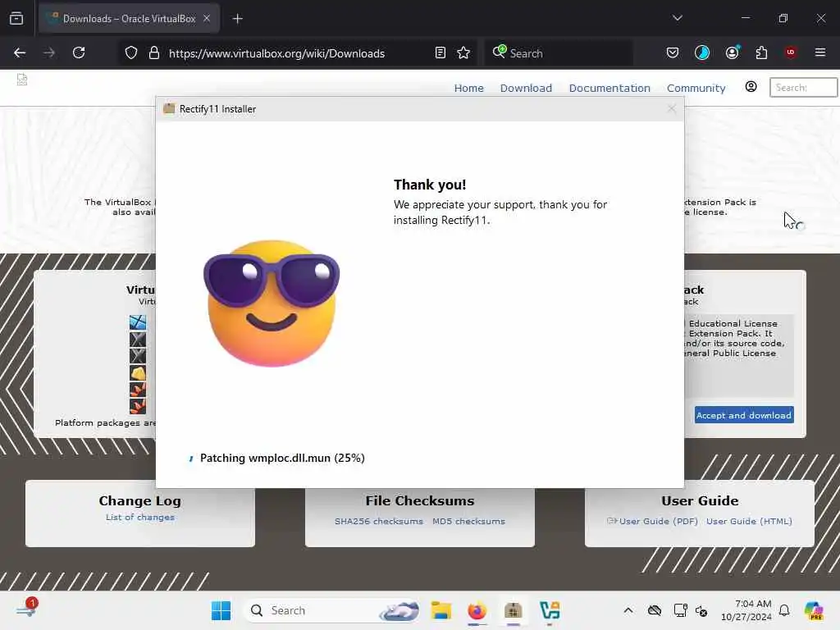This screenshot has height=630, width=840.
Task: Go back to previous page
Action: pos(20,52)
